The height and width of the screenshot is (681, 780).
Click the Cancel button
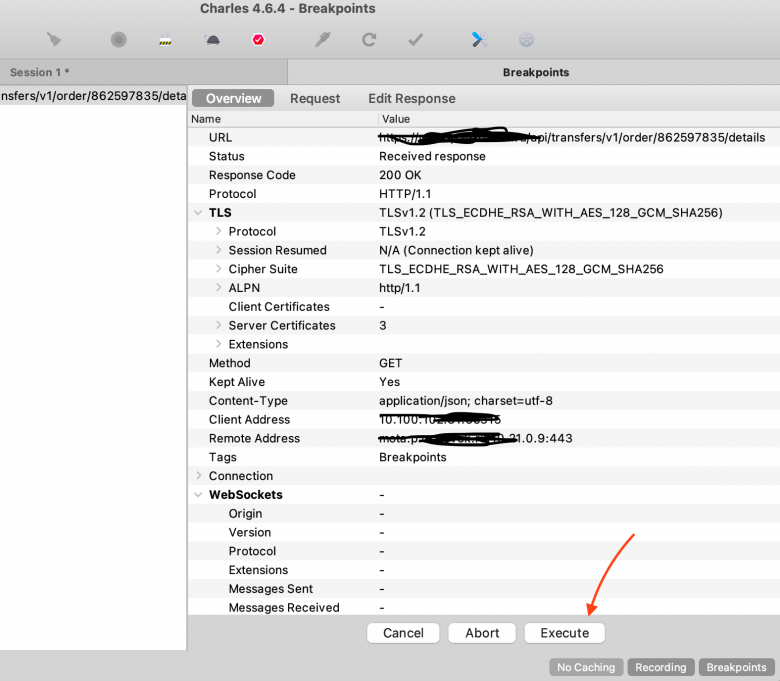(x=403, y=633)
